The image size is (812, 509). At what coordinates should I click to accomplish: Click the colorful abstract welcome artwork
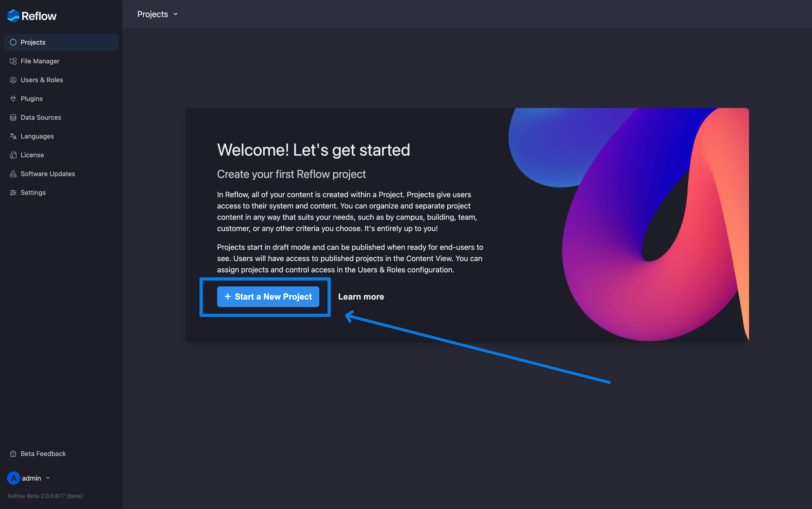tap(629, 225)
